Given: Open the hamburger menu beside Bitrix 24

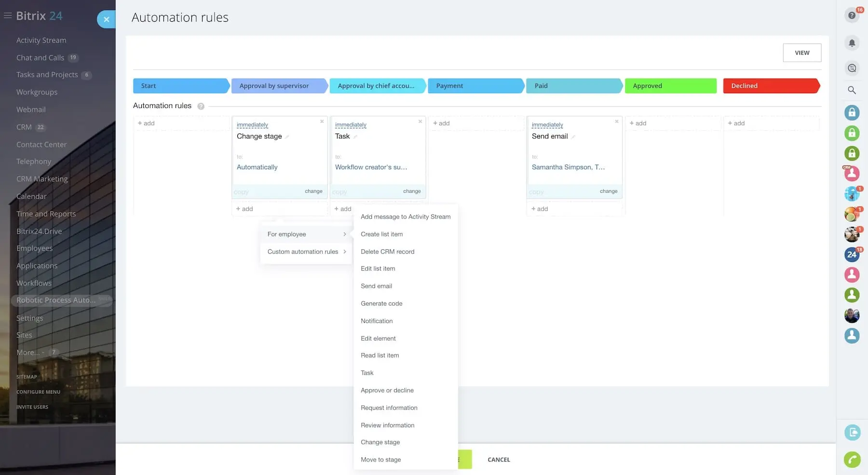Looking at the screenshot, I should tap(8, 16).
